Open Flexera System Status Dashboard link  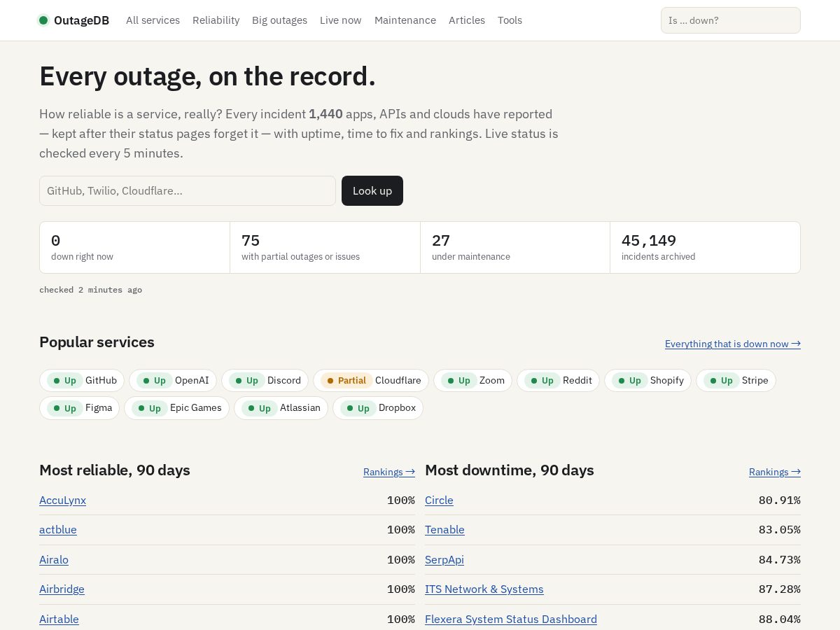[511, 619]
